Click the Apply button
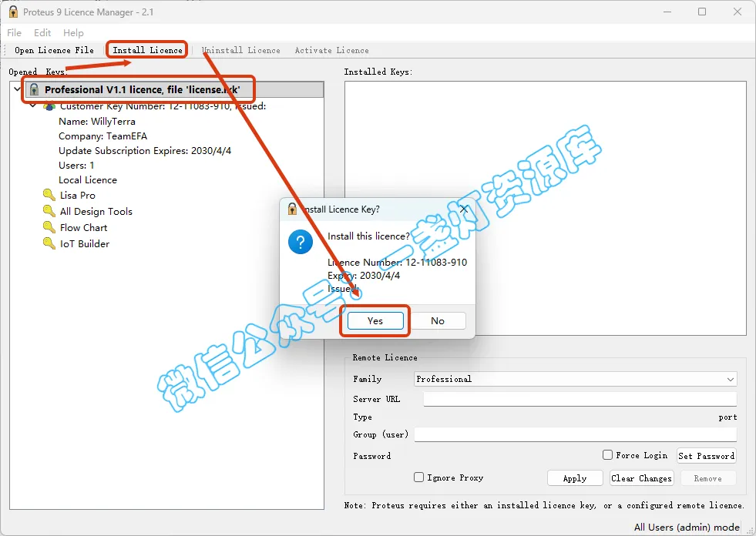This screenshot has width=756, height=536. click(x=575, y=478)
